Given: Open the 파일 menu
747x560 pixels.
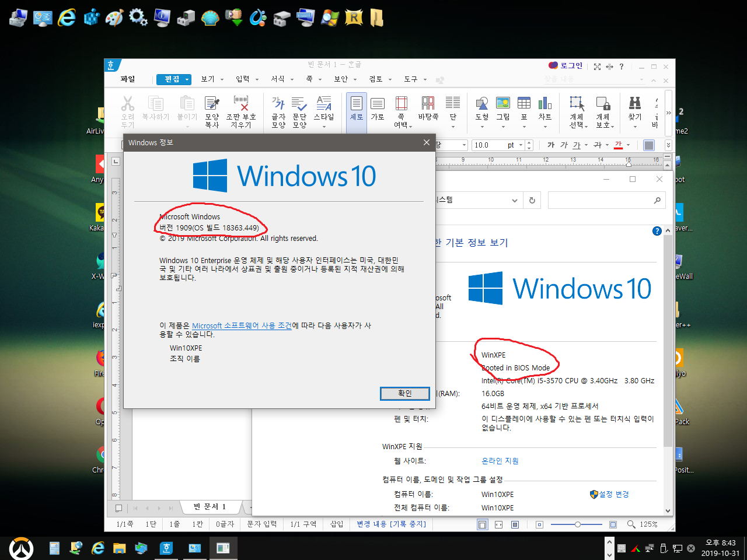Looking at the screenshot, I should (128, 79).
